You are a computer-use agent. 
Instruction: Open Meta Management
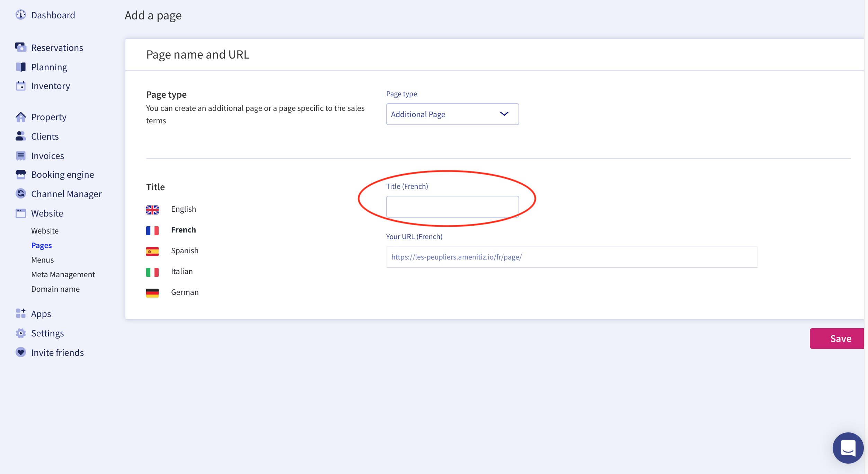63,274
